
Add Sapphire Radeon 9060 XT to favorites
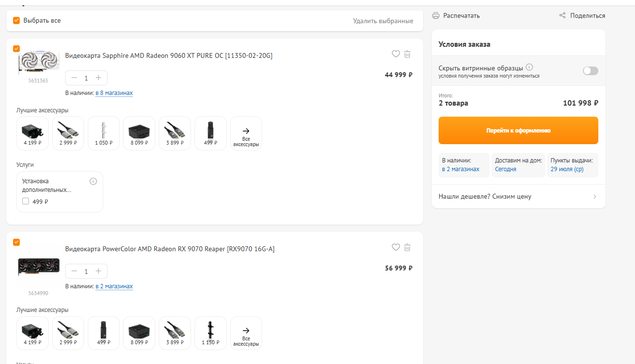click(396, 54)
